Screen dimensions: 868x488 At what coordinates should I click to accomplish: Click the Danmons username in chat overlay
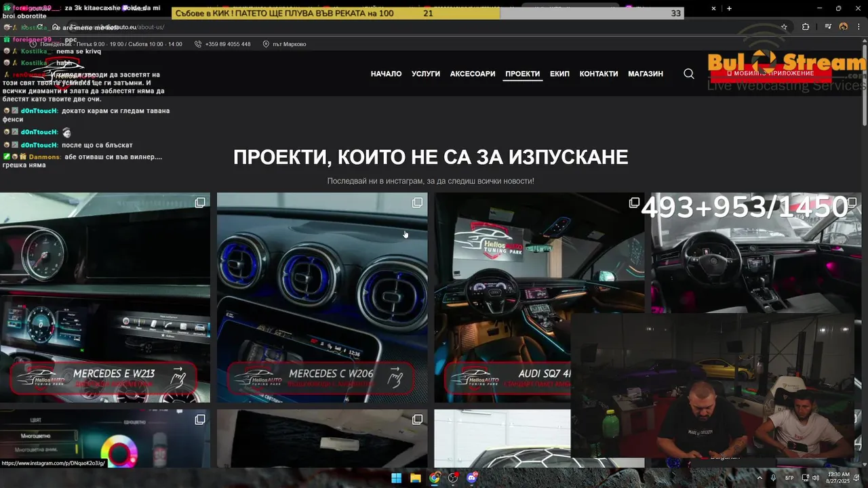(x=44, y=157)
